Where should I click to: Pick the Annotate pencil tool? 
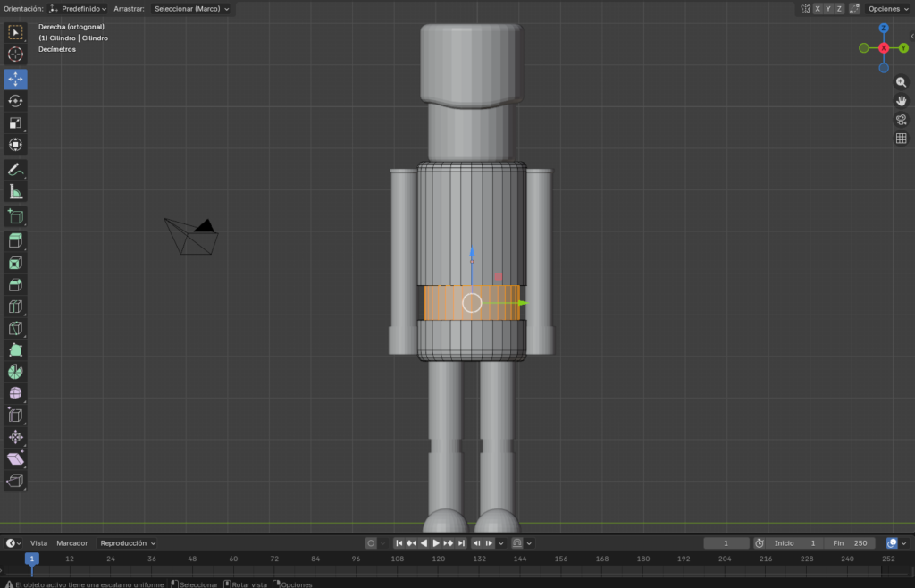point(15,170)
